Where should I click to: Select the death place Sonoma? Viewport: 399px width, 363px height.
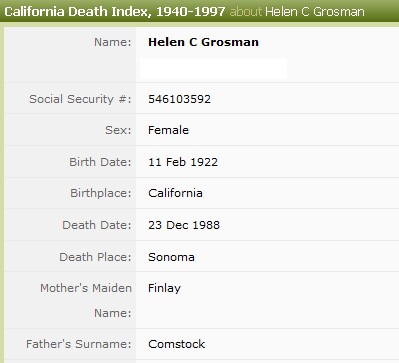(171, 257)
